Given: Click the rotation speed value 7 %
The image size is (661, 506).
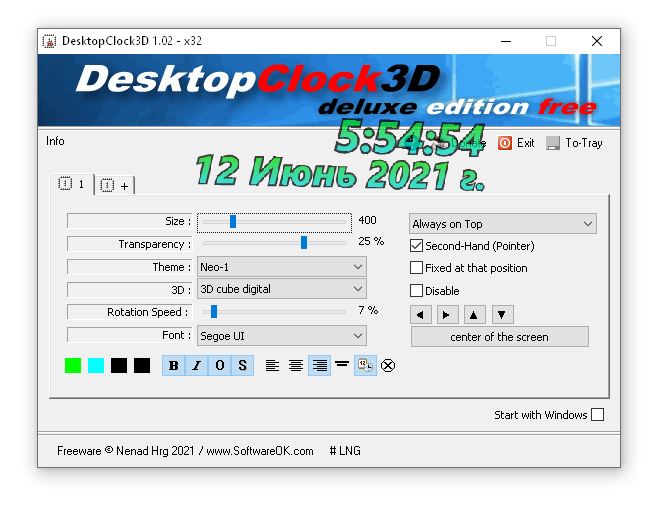Looking at the screenshot, I should (x=368, y=310).
